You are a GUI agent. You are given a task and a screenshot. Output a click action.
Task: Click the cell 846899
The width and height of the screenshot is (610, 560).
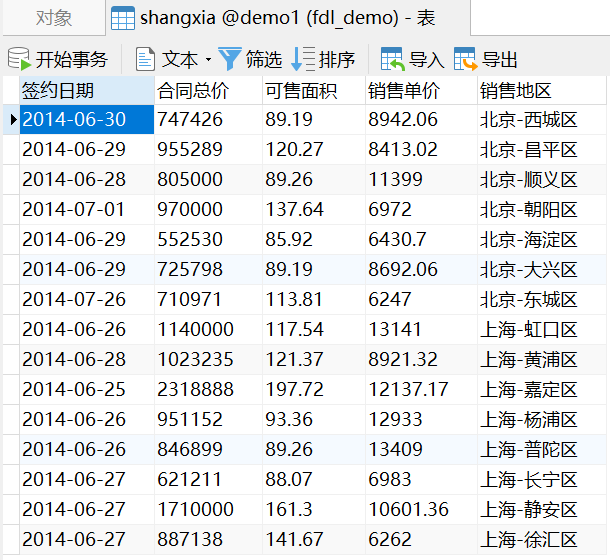point(209,449)
